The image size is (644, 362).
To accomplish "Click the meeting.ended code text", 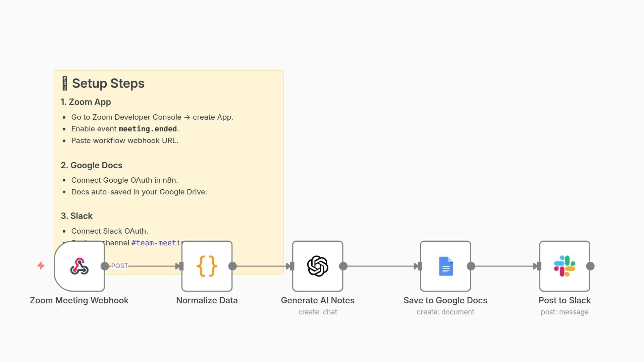I will [x=148, y=129].
